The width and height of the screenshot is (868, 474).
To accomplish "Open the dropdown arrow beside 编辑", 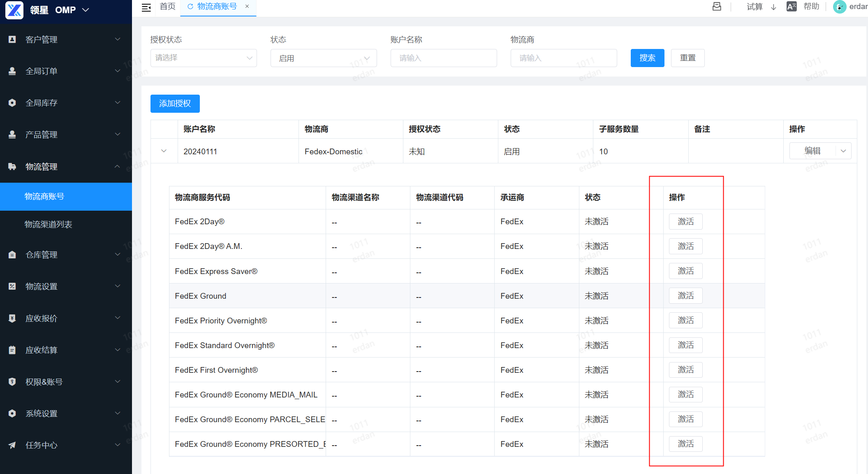I will [x=843, y=151].
